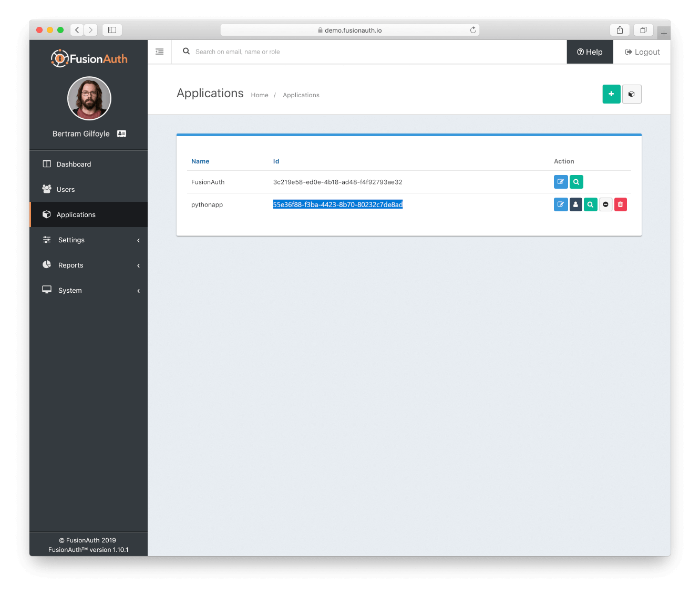This screenshot has height=595, width=700.
Task: Open the System sidebar menu
Action: pos(89,290)
